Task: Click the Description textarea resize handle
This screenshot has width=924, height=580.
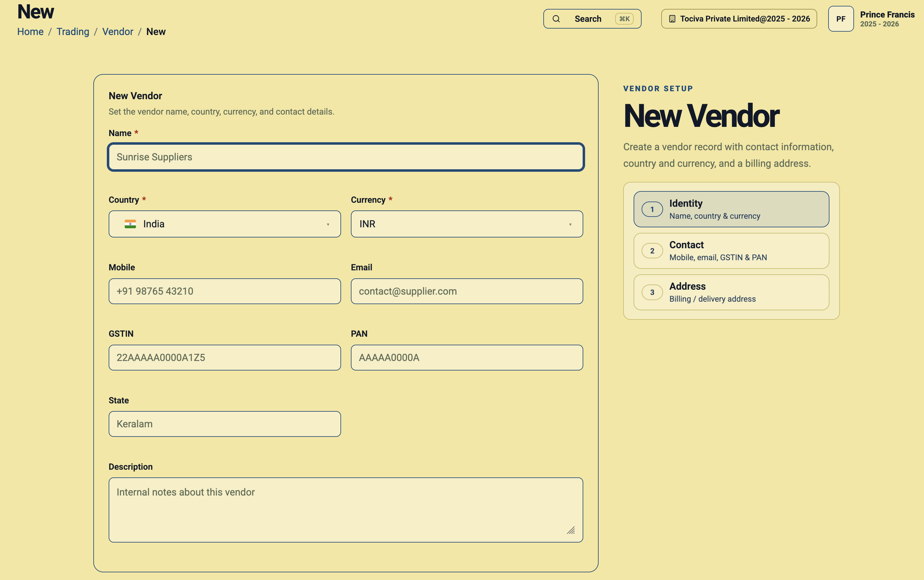Action: pyautogui.click(x=571, y=530)
